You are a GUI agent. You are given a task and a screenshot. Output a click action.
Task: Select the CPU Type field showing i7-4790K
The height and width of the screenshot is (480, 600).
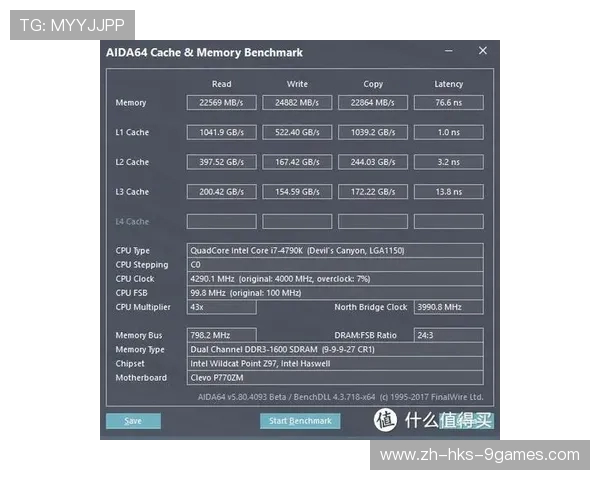pos(335,250)
